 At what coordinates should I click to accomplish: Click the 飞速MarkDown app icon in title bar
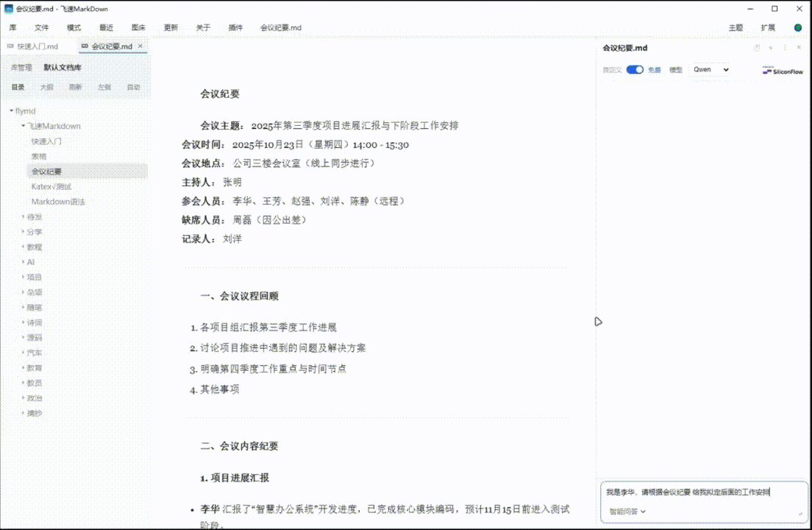click(x=9, y=9)
